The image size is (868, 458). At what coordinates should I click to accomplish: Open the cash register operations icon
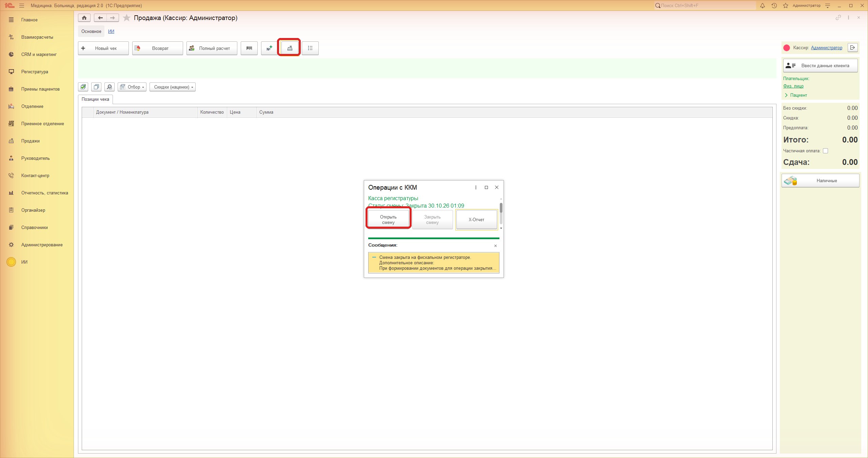pos(290,48)
